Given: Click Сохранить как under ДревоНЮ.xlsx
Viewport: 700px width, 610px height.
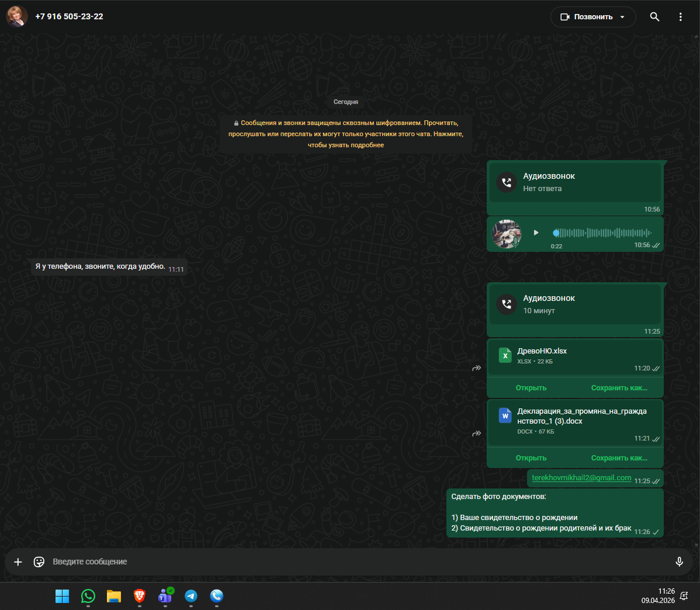Looking at the screenshot, I should [x=619, y=387].
